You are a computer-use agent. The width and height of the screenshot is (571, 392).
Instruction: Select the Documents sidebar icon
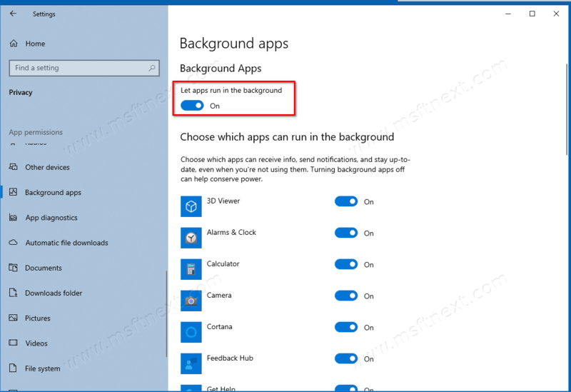click(x=13, y=268)
